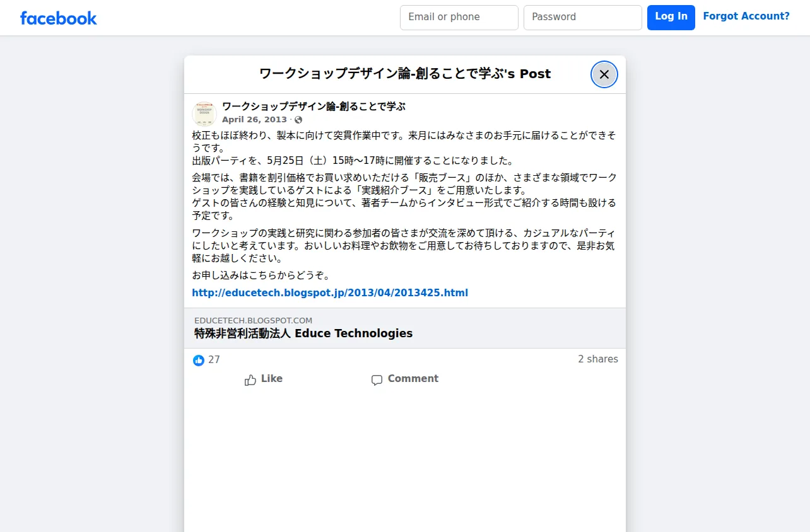The width and height of the screenshot is (810, 532).
Task: Click the blue like reaction icon
Action: [199, 361]
